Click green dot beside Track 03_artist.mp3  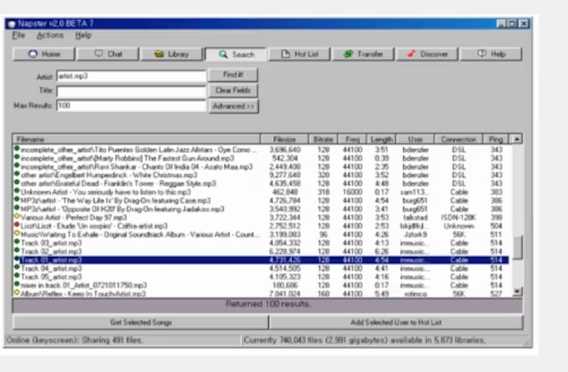17,242
